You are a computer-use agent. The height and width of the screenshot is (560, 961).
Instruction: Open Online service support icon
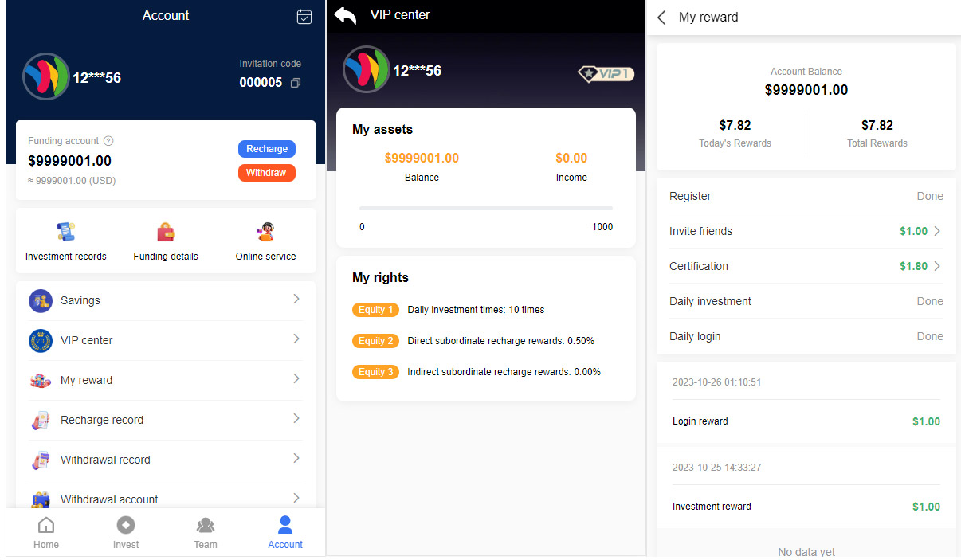click(x=265, y=233)
